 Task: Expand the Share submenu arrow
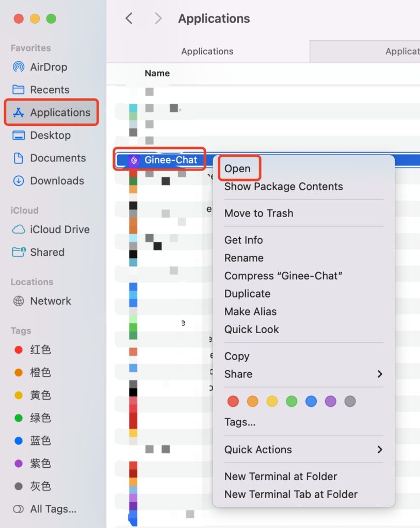380,374
